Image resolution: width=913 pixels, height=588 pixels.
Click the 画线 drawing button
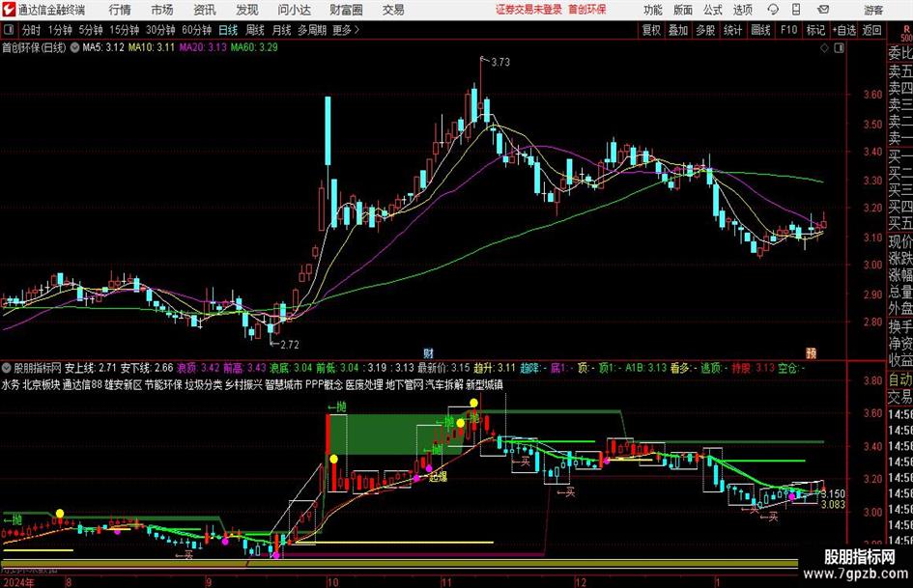[x=761, y=30]
